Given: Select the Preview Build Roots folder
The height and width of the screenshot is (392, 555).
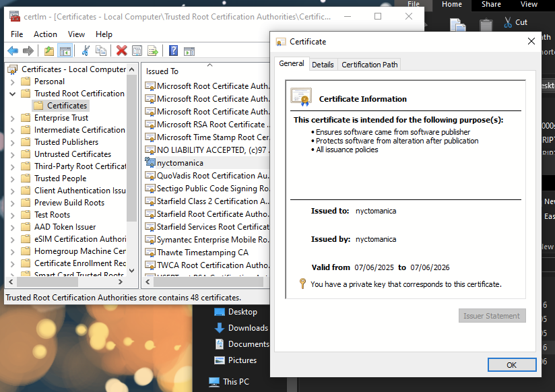Looking at the screenshot, I should click(x=63, y=203).
